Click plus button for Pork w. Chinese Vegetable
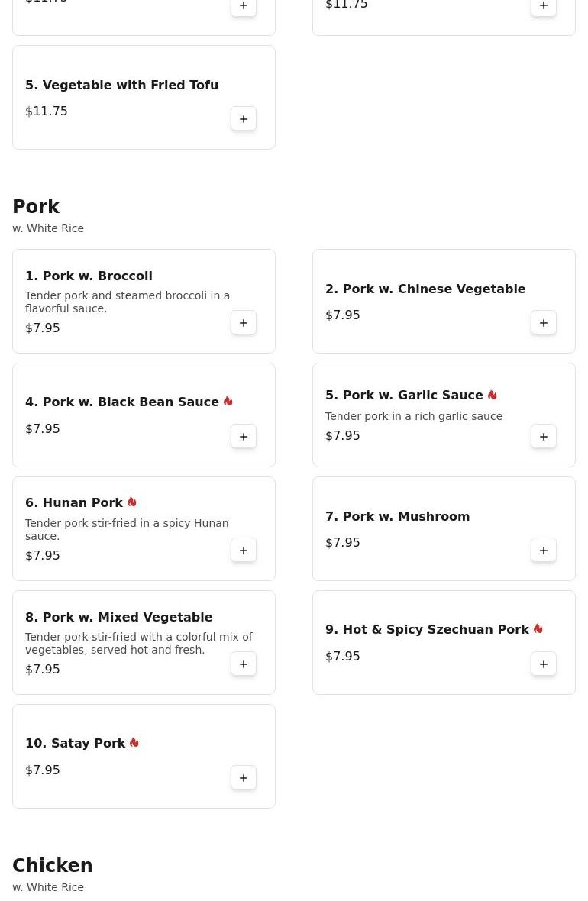The width and height of the screenshot is (588, 901). click(544, 323)
